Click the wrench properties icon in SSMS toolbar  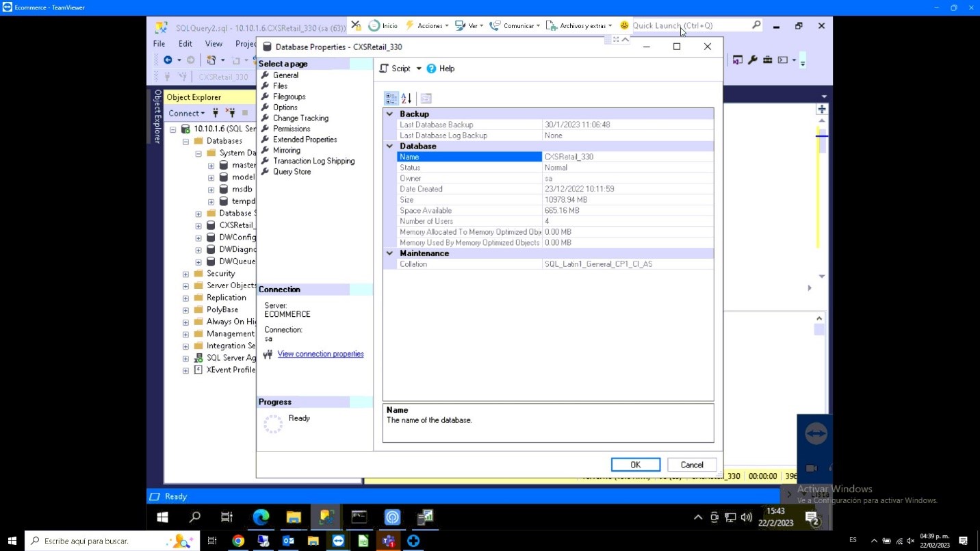753,60
